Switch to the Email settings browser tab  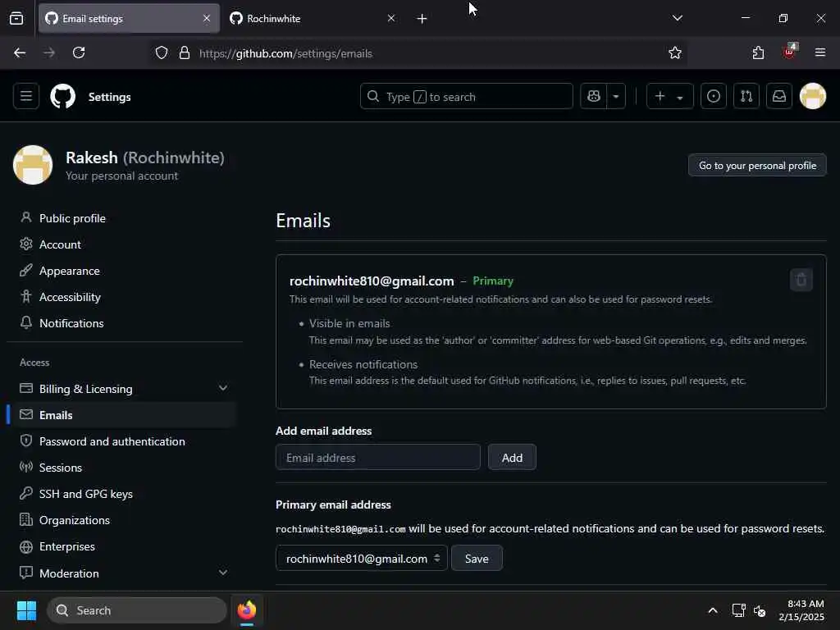click(x=129, y=18)
